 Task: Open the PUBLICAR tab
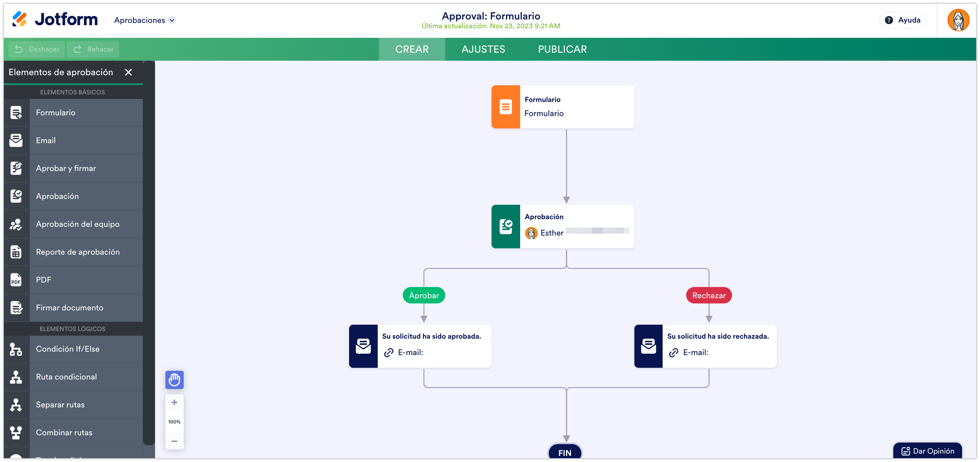pyautogui.click(x=562, y=49)
